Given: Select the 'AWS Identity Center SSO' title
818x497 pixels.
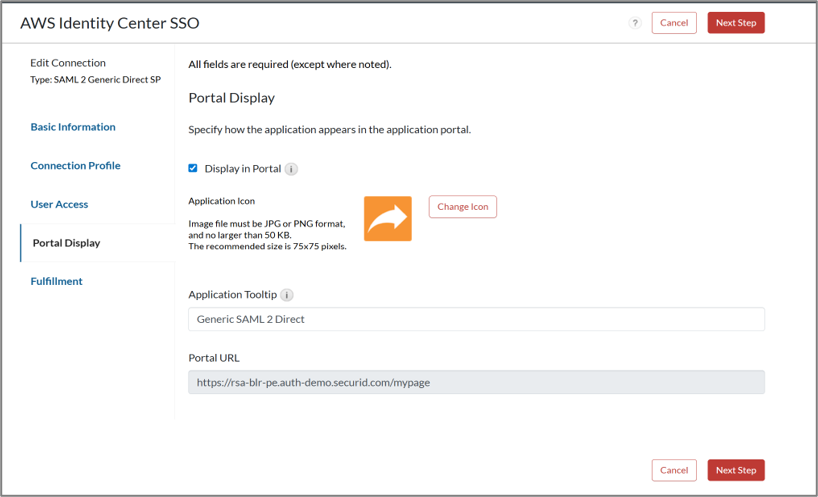Looking at the screenshot, I should [110, 23].
